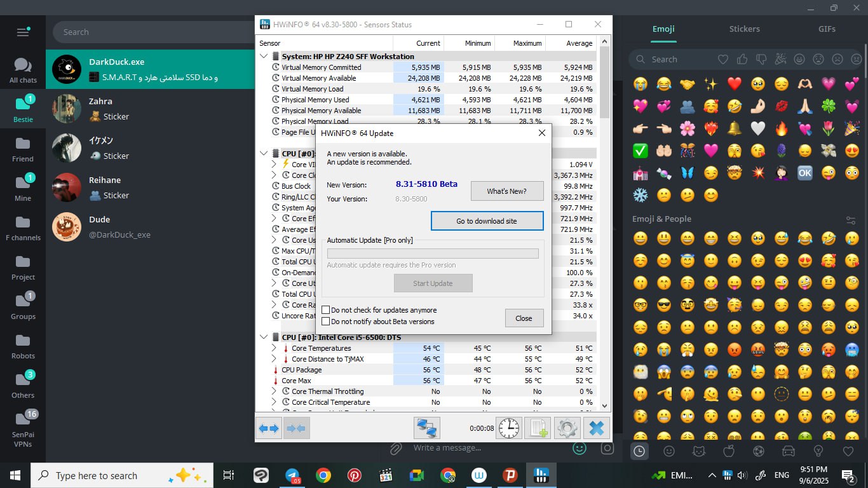Switch to the GIFs tab
868x488 pixels.
coord(827,29)
